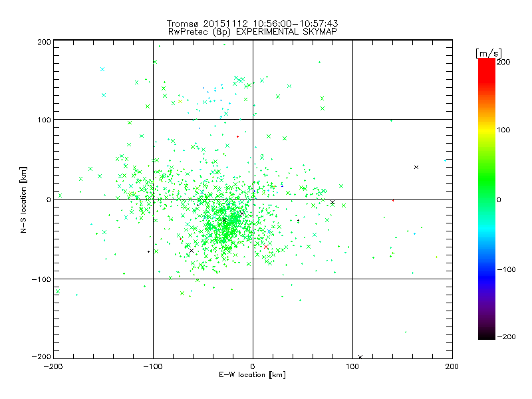Click the y-axis tick label "100"
532x399 pixels.
click(x=44, y=120)
